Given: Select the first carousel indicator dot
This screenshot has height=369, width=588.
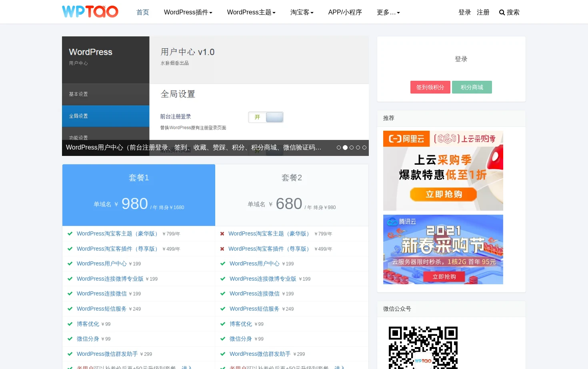Looking at the screenshot, I should coord(339,148).
